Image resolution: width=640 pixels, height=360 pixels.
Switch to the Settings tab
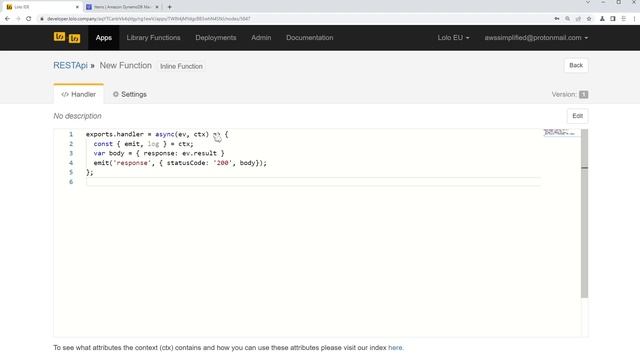click(x=130, y=94)
